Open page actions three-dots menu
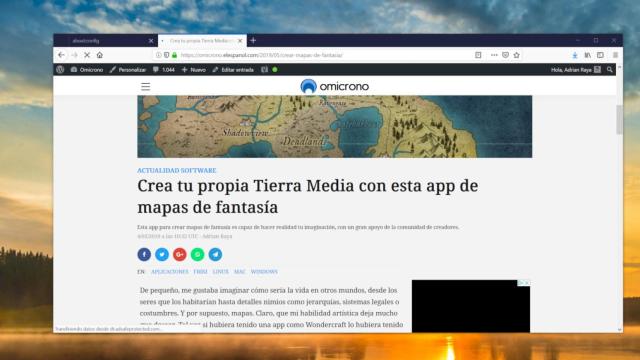This screenshot has height=360, width=640. pyautogui.click(x=494, y=55)
